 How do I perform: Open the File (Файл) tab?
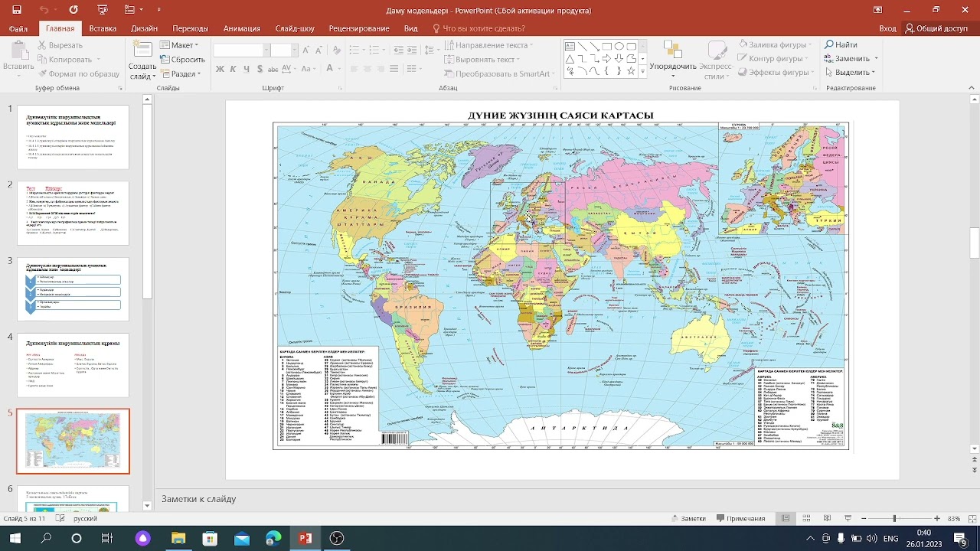pyautogui.click(x=18, y=28)
